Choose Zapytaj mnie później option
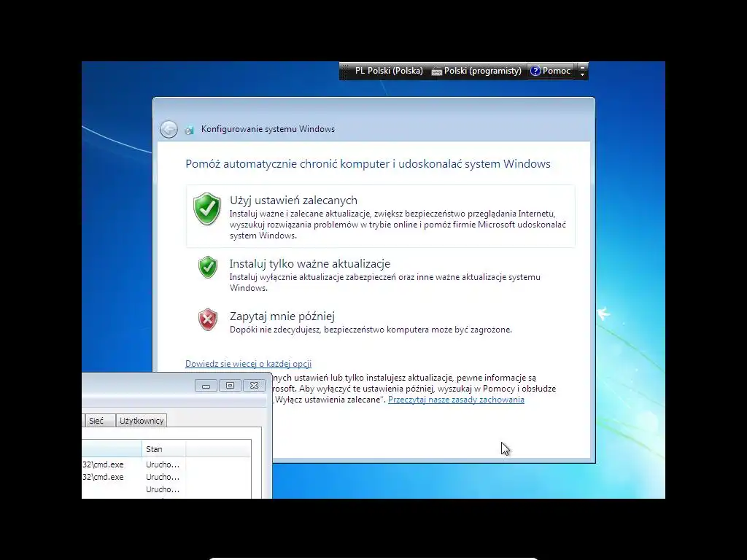This screenshot has height=560, width=747. click(380, 322)
